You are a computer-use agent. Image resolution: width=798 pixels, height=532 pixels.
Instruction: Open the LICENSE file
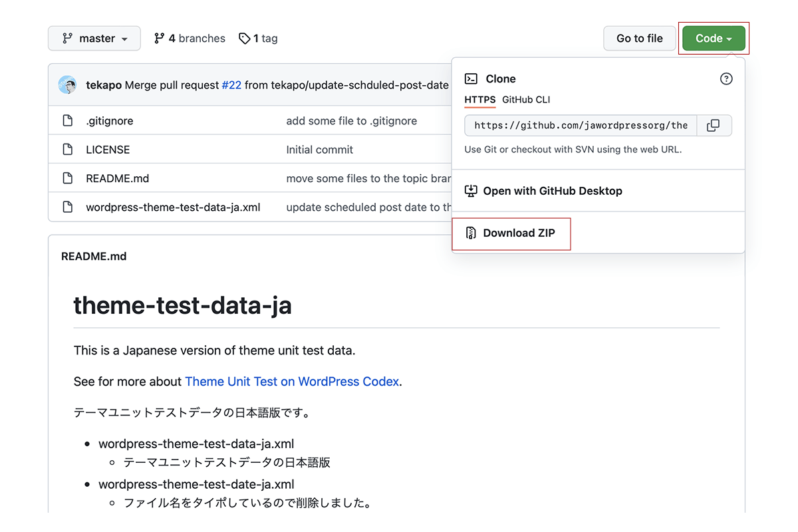pyautogui.click(x=108, y=150)
